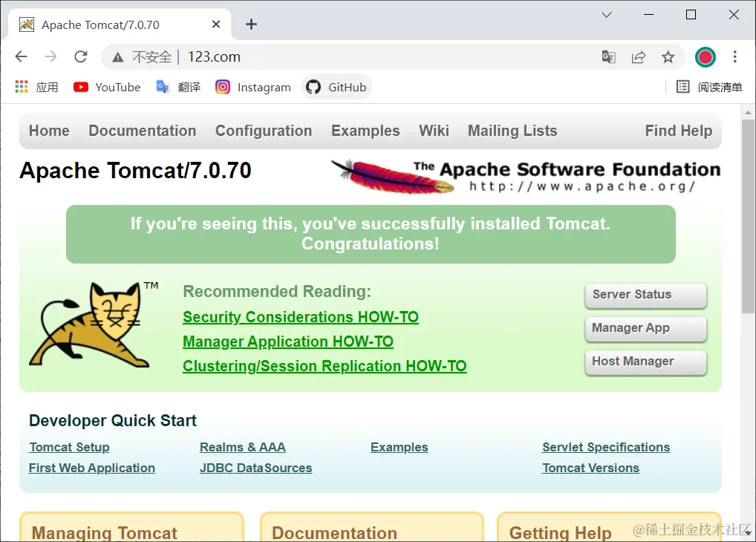Reload the page with refresh icon
This screenshot has height=542, width=756.
tap(80, 57)
